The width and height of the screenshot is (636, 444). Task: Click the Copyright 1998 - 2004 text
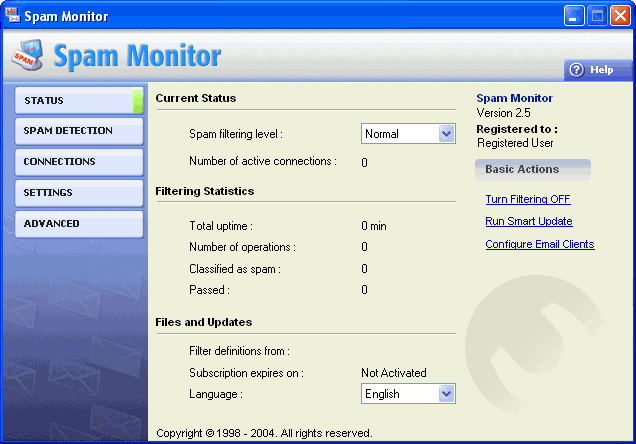pos(264,433)
